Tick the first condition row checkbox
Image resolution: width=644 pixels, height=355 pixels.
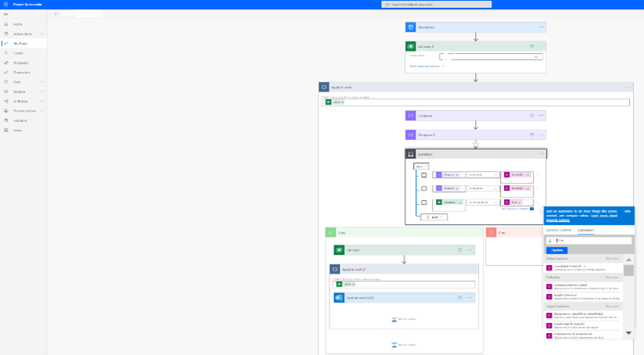coord(424,175)
